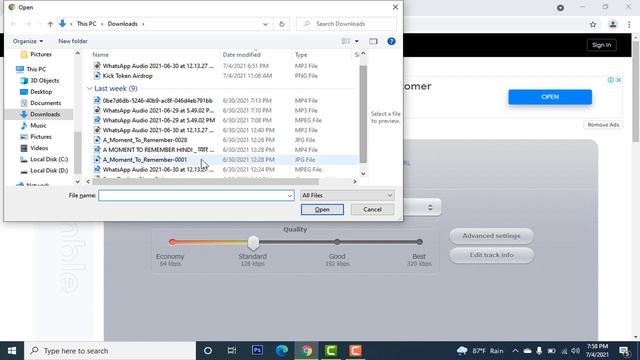The image size is (640, 360).
Task: Select This PC in address breadcrumb
Action: coord(87,24)
